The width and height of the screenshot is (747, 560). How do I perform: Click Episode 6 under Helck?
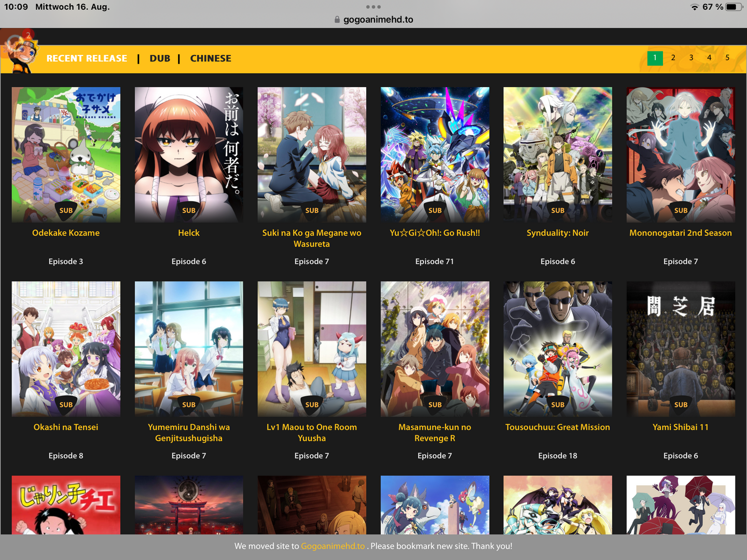(x=189, y=261)
